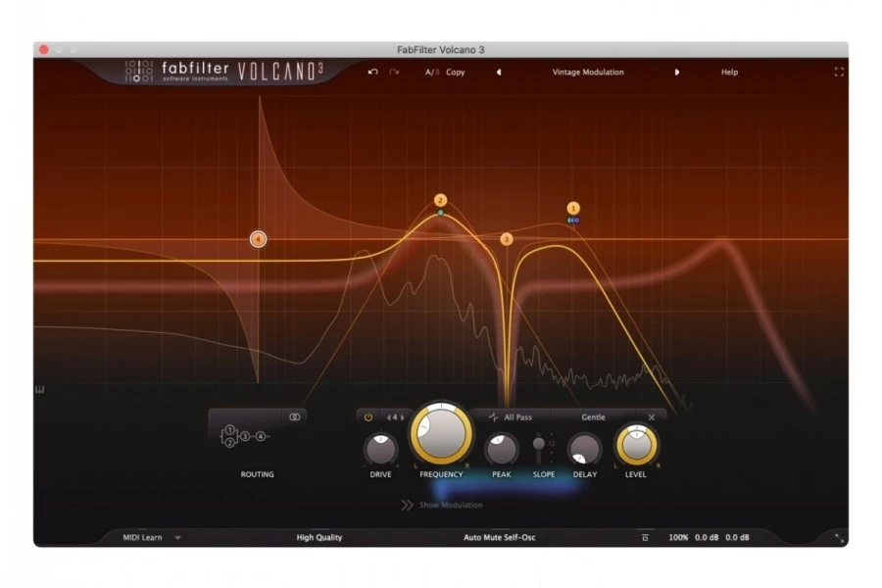Toggle the filter power button
Image resolution: width=882 pixels, height=588 pixels.
point(368,416)
